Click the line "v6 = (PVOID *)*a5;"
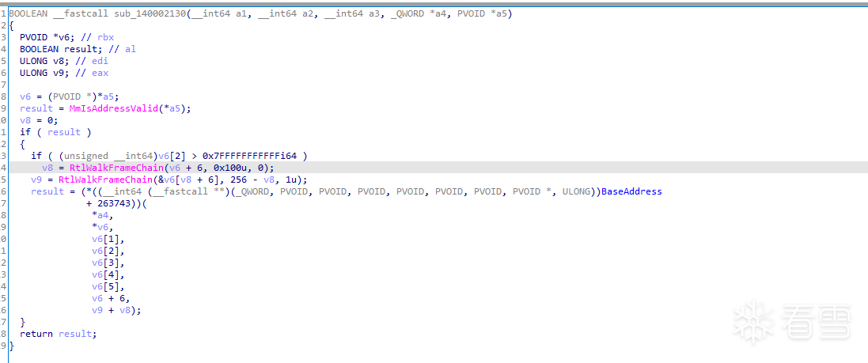Image resolution: width=868 pixels, height=363 pixels. tap(69, 96)
